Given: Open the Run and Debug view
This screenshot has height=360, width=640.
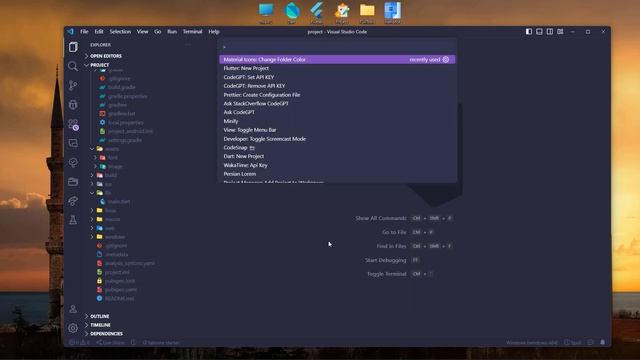Looking at the screenshot, I should [x=73, y=104].
